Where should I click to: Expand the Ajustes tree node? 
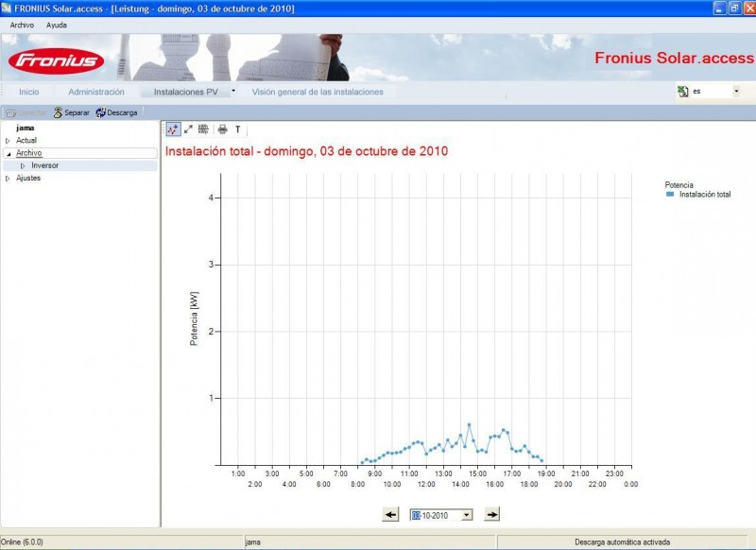[8, 179]
